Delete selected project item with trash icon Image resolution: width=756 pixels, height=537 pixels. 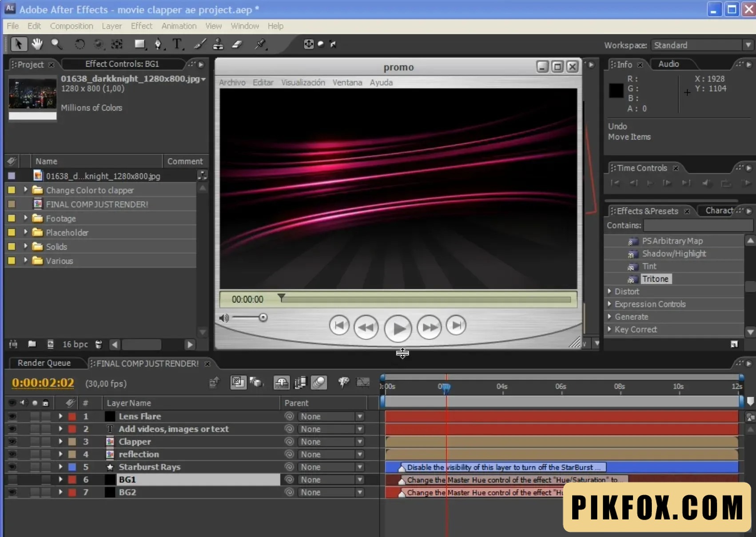point(99,344)
